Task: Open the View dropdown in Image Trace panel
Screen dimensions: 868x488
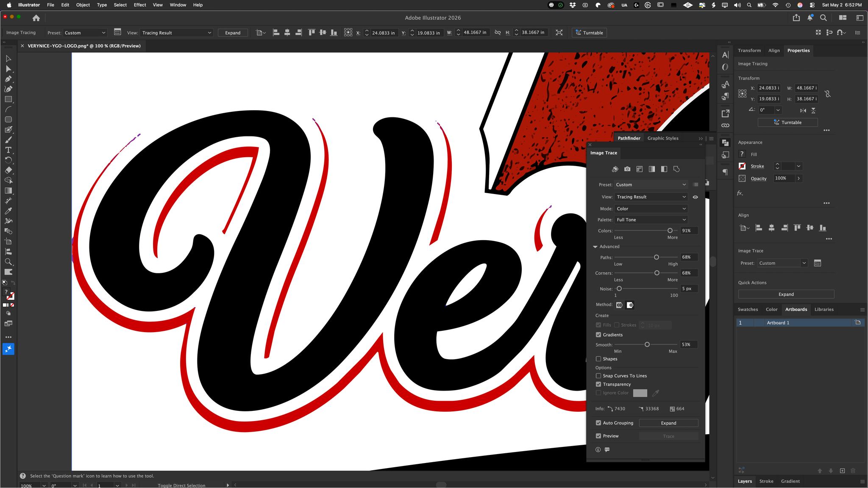Action: pos(651,197)
